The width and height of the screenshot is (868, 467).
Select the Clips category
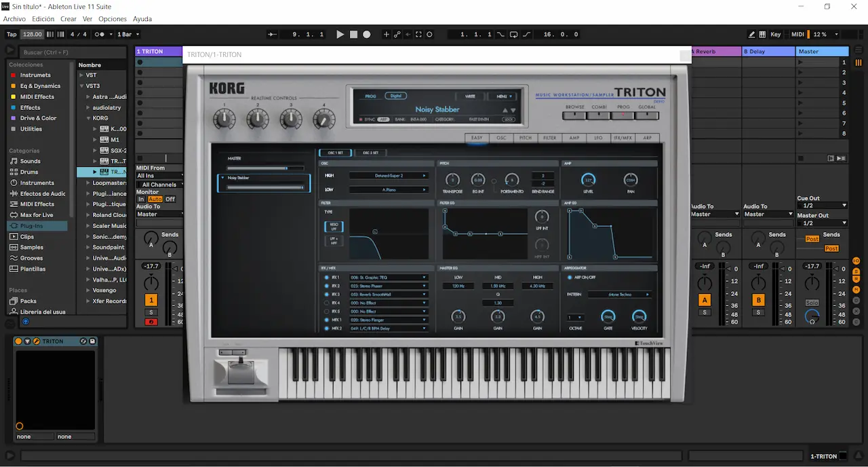click(x=27, y=237)
